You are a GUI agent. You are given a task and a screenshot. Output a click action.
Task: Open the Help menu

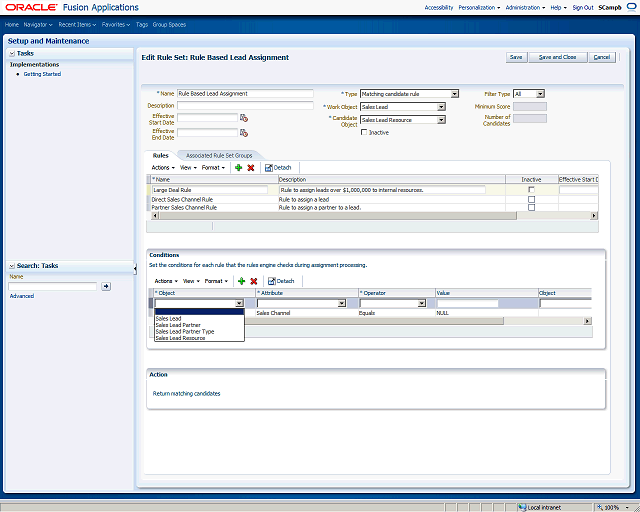pyautogui.click(x=558, y=7)
